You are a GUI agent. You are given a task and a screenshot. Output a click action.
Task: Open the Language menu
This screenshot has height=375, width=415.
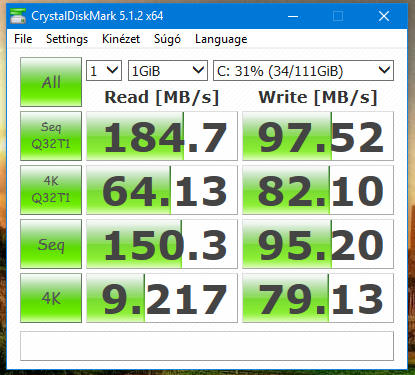tap(221, 39)
